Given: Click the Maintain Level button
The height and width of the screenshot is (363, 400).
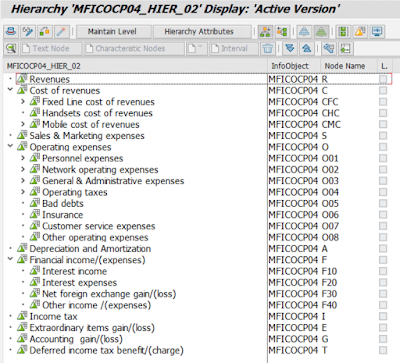Looking at the screenshot, I should tap(112, 32).
